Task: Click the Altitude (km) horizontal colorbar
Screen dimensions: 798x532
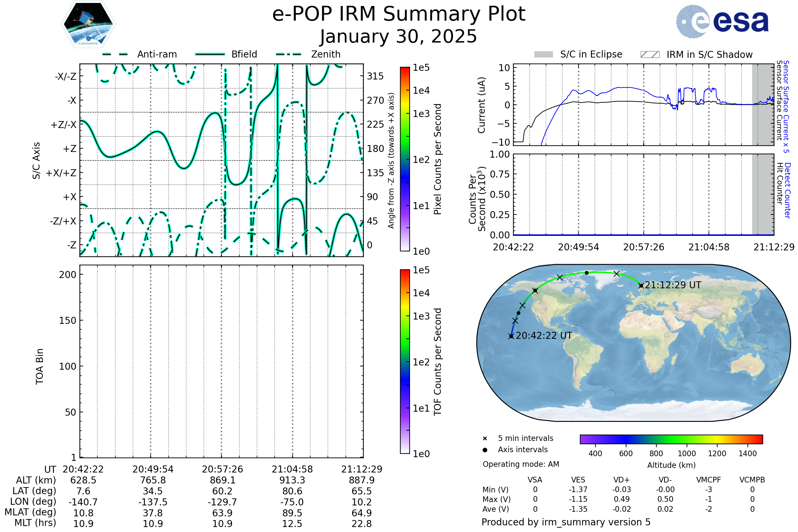Action: point(671,439)
